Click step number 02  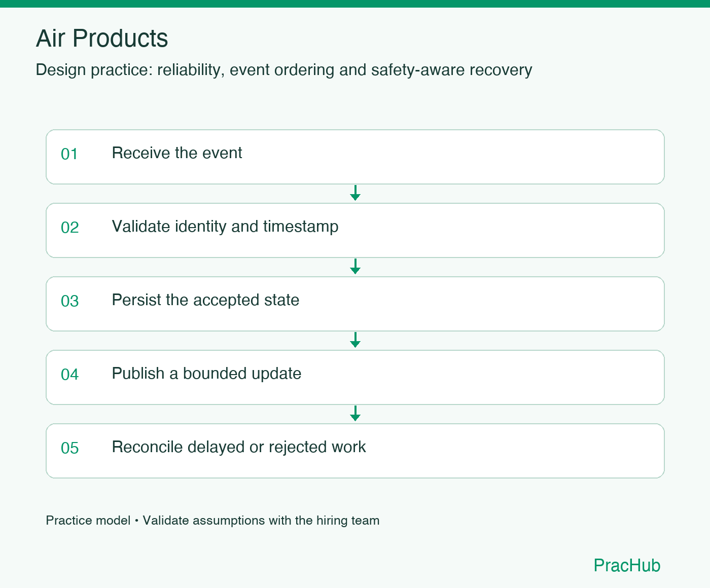[70, 228]
